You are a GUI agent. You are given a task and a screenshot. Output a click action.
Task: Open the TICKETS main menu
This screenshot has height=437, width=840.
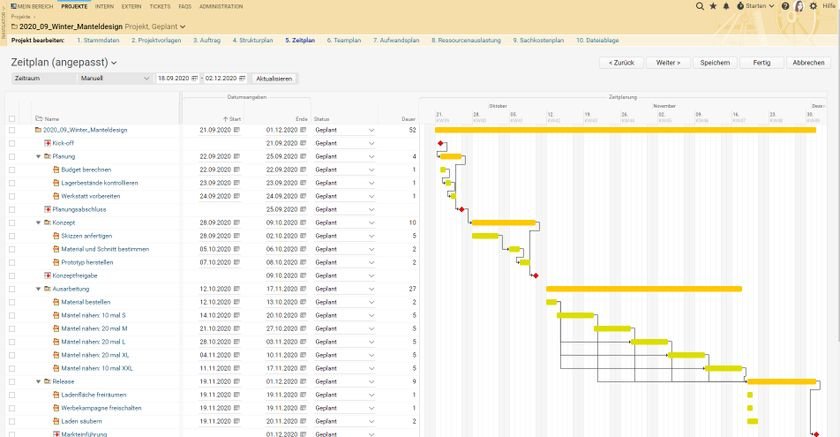(x=160, y=6)
